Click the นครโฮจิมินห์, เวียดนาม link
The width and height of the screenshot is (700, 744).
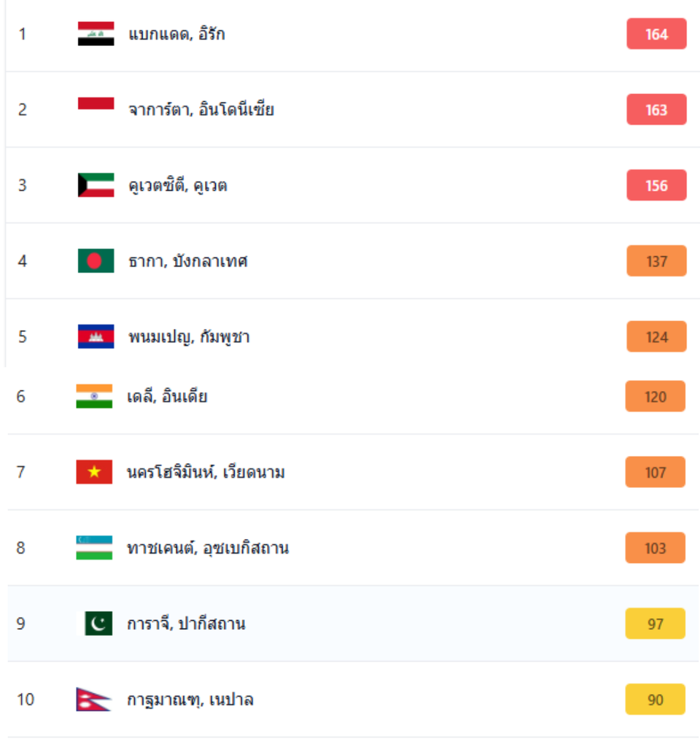click(206, 473)
